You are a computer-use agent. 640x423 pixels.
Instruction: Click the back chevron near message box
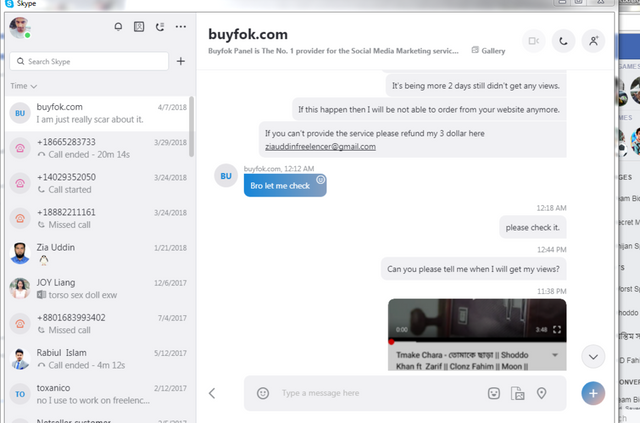(x=211, y=393)
